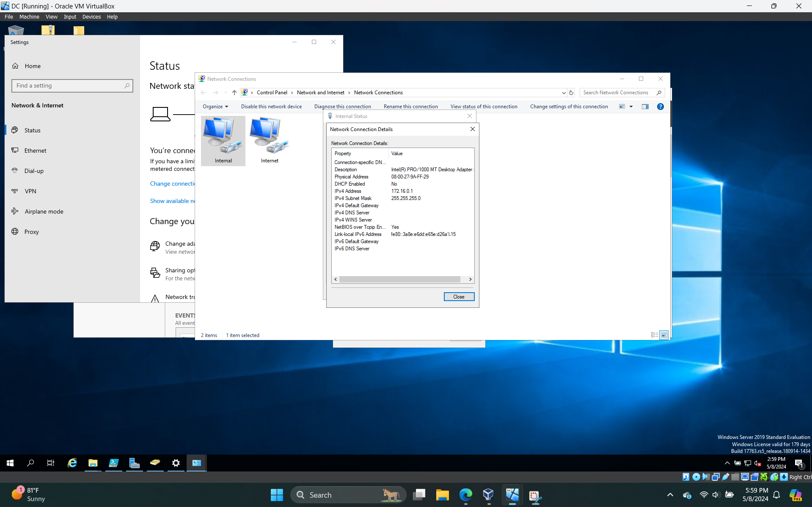The image size is (812, 507).
Task: Select IPv4 Address value 172.16.0.1
Action: [x=402, y=191]
